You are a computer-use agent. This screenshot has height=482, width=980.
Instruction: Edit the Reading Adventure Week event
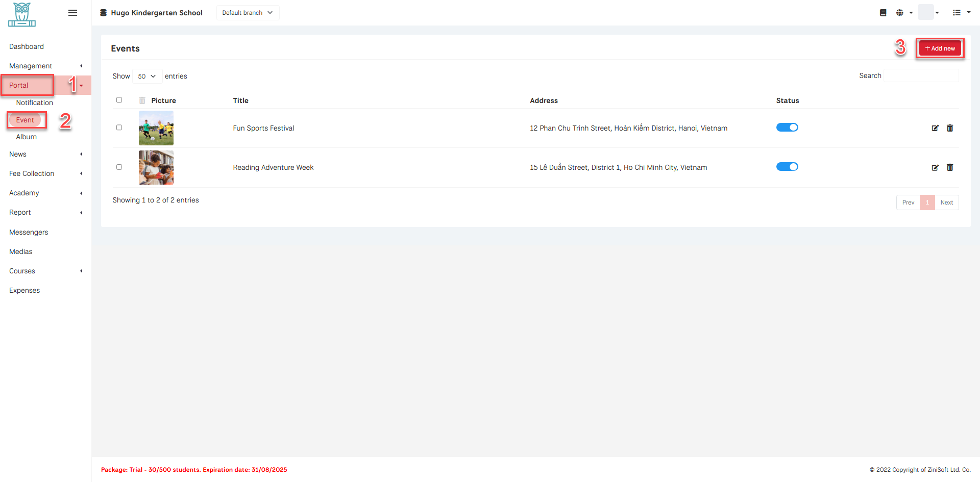pyautogui.click(x=935, y=167)
